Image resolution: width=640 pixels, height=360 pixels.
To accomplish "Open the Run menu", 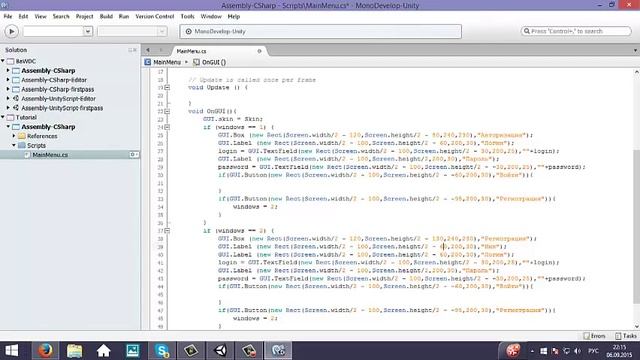I will (x=124, y=16).
